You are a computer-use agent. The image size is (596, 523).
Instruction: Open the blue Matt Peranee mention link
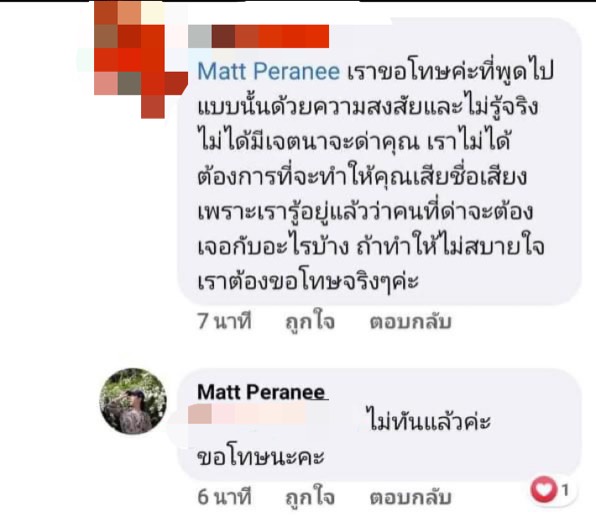point(268,71)
